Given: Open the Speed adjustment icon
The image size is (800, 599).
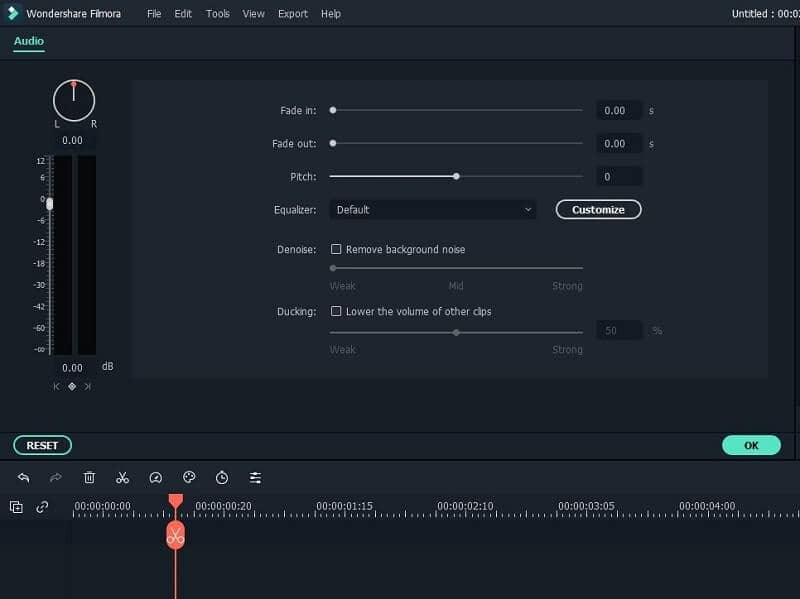Looking at the screenshot, I should [x=155, y=478].
